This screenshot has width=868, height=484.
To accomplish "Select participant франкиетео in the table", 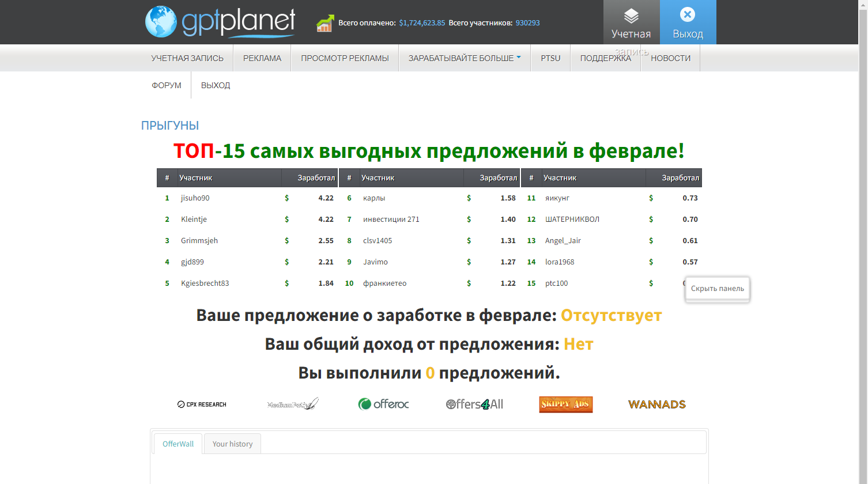I will [385, 283].
